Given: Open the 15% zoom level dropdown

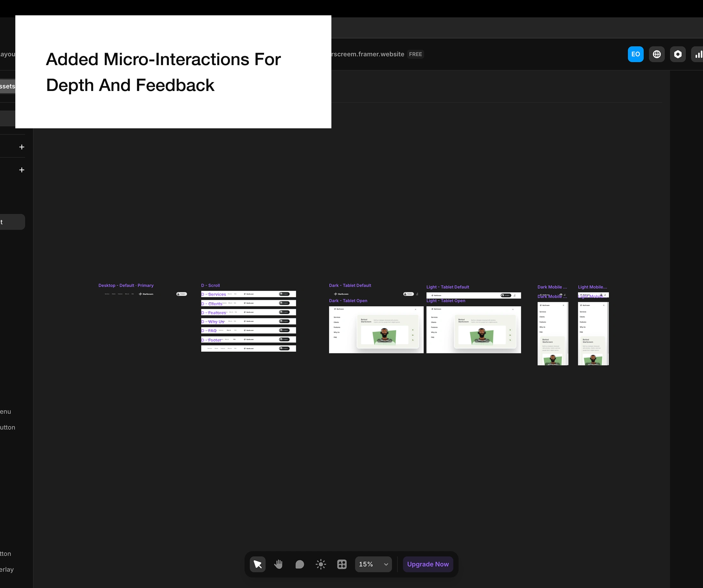Looking at the screenshot, I should pos(373,564).
